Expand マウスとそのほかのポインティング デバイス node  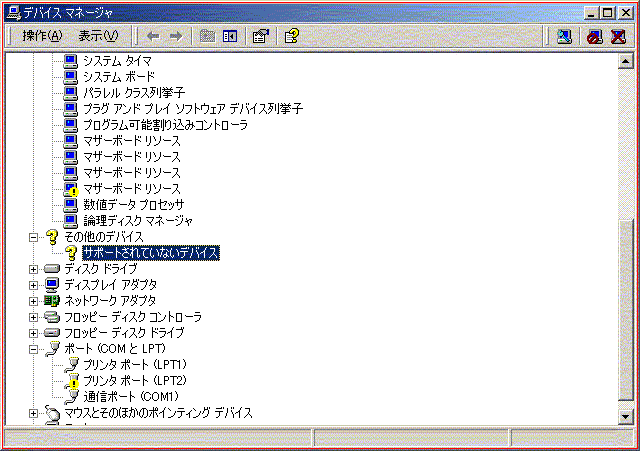33,413
